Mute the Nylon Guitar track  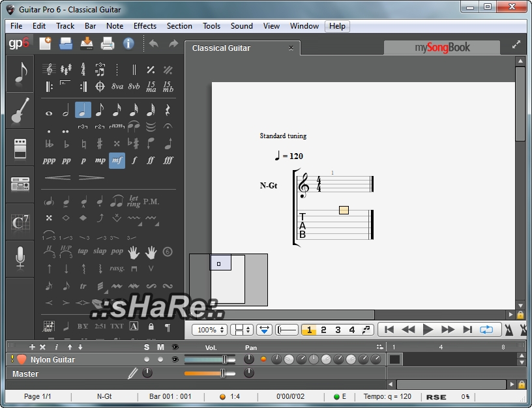point(160,359)
